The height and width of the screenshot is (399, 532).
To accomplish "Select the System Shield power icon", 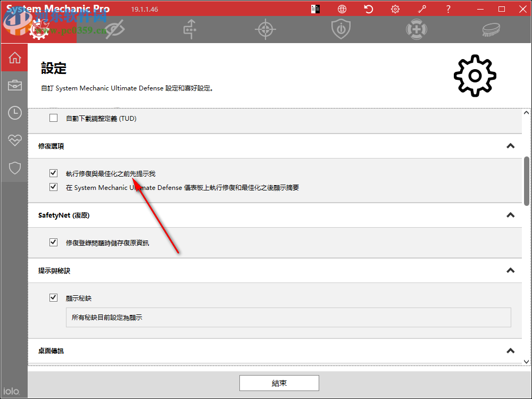I will point(341,29).
